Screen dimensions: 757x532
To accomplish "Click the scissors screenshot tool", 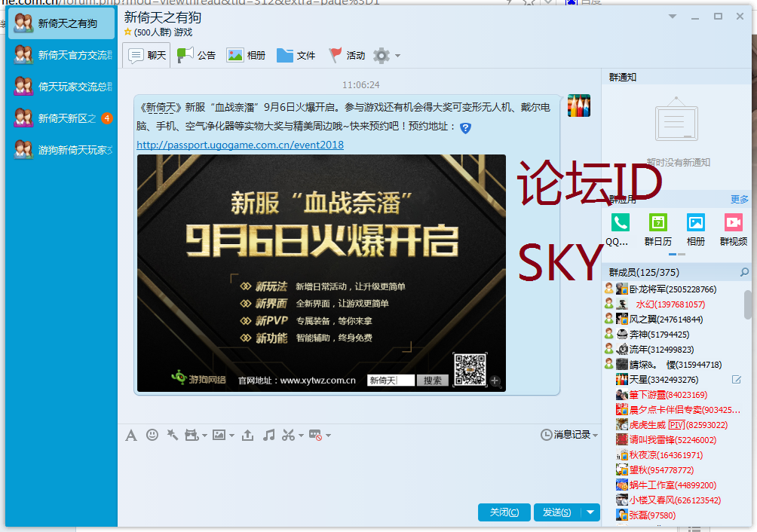I will 288,435.
